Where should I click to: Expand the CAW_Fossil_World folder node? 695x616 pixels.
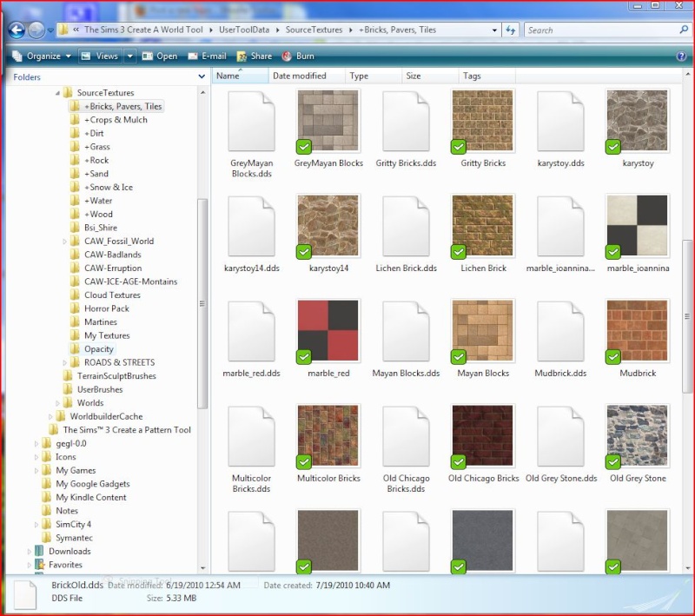[64, 242]
